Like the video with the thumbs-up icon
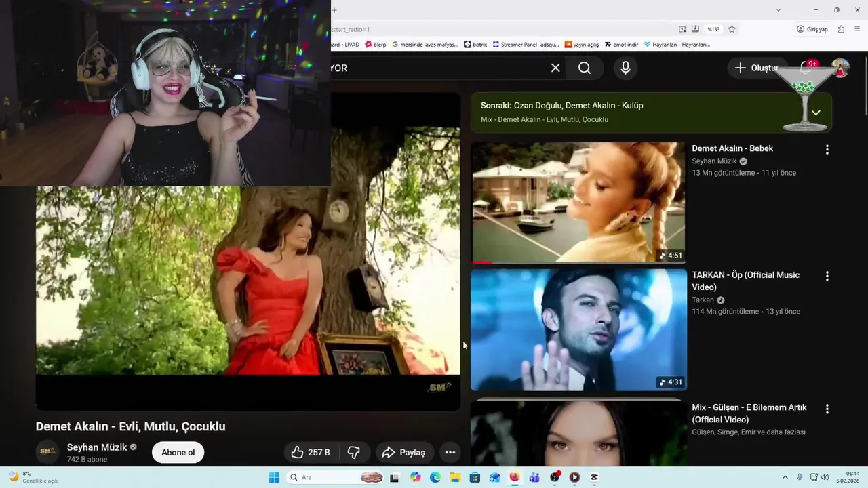868x488 pixels. (x=310, y=452)
